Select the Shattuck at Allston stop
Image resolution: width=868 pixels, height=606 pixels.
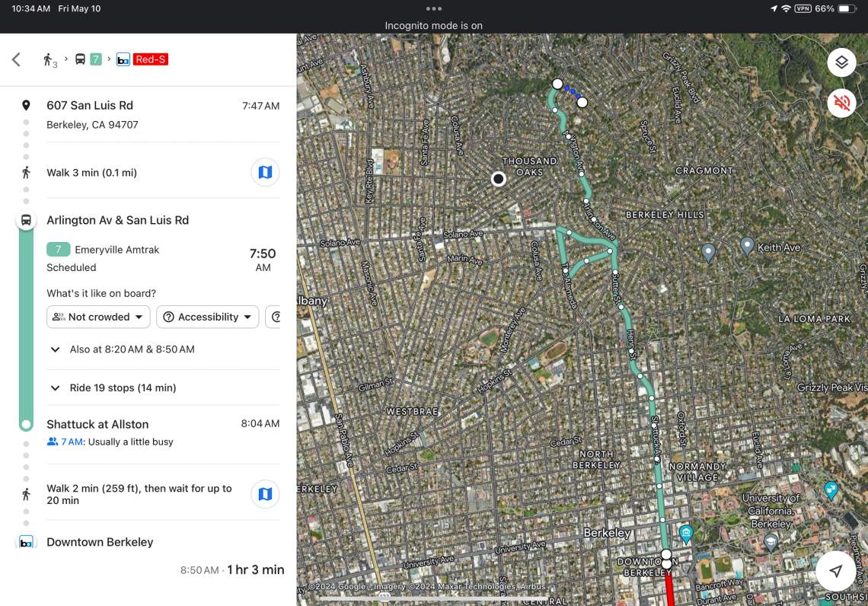97,425
